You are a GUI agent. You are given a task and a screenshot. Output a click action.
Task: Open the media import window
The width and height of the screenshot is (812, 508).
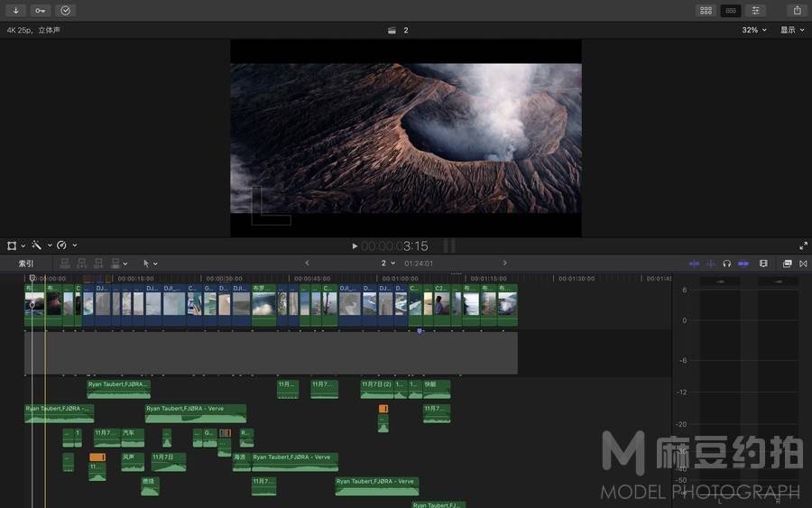(x=16, y=10)
